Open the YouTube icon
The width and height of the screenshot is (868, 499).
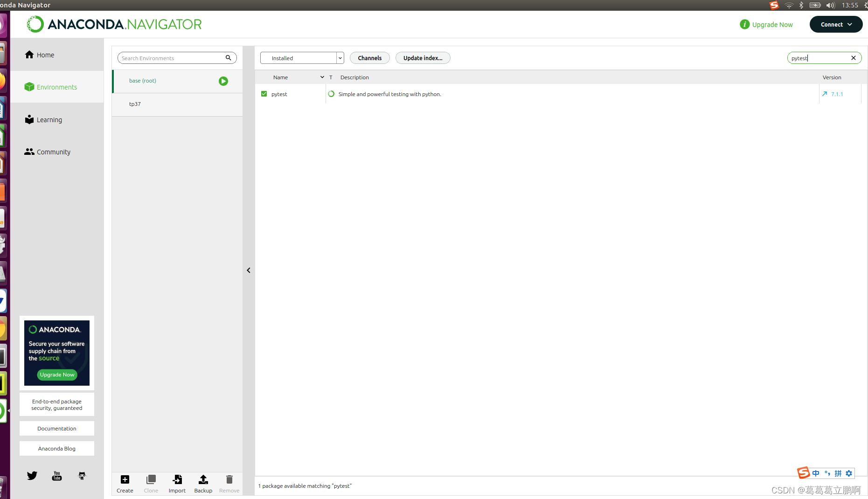click(x=57, y=476)
